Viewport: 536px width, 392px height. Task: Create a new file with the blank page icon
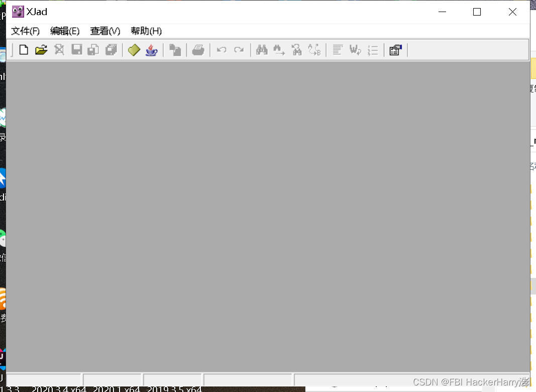(24, 50)
